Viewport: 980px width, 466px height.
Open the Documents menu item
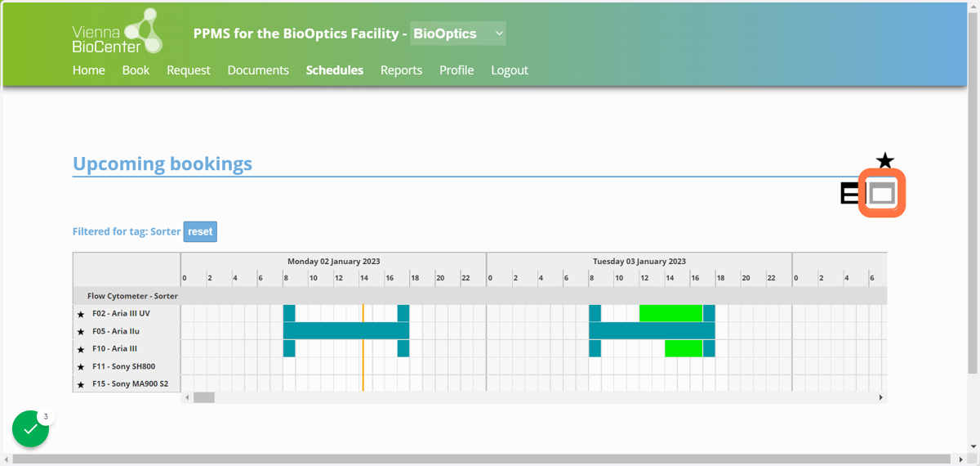tap(258, 70)
